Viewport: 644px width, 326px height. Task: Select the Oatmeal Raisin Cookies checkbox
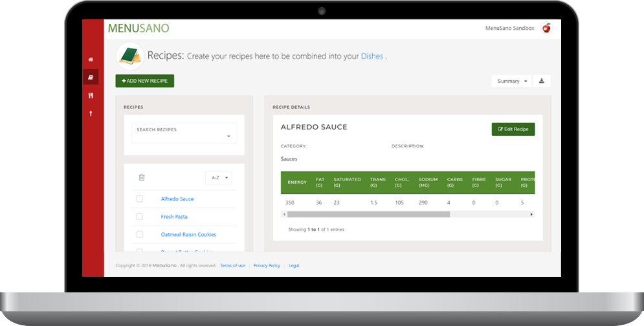pos(139,234)
